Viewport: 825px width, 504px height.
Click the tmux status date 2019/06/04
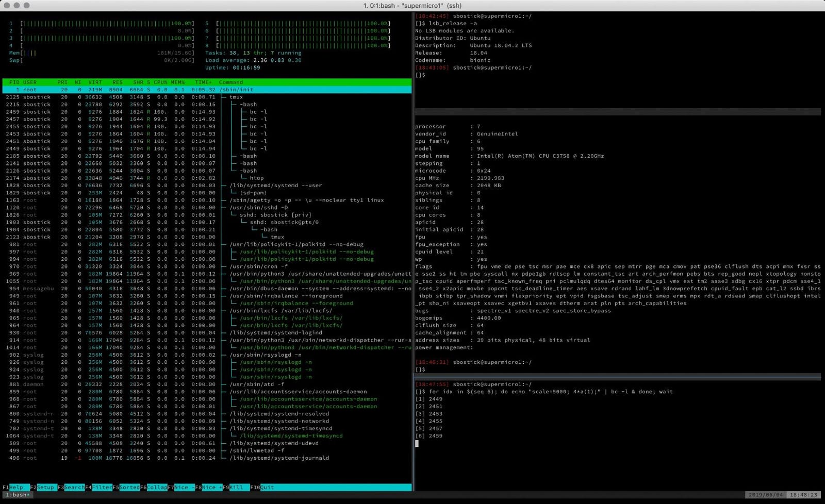pos(765,495)
